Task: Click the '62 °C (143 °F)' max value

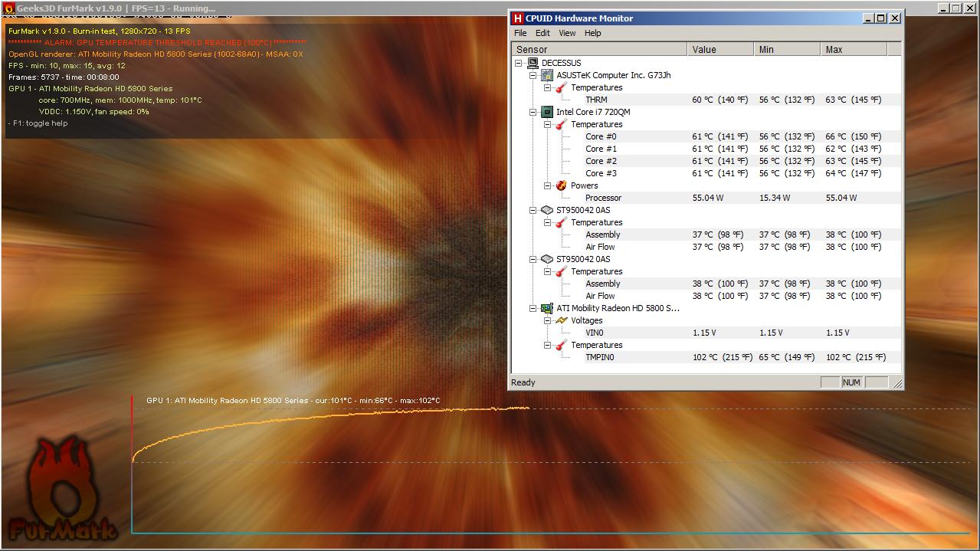Action: click(853, 149)
